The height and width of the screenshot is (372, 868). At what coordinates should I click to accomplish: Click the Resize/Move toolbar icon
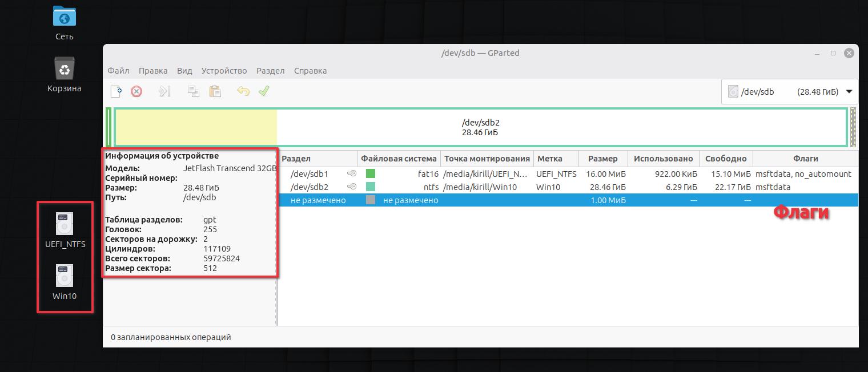(x=164, y=91)
